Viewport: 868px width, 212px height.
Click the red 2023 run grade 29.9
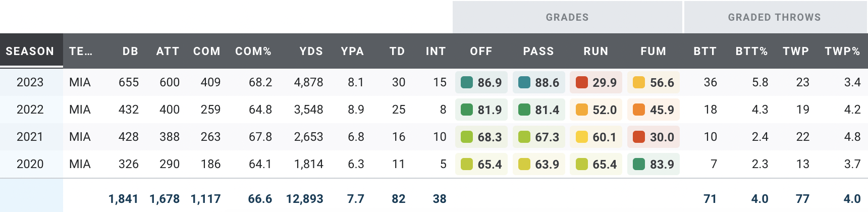pyautogui.click(x=596, y=82)
